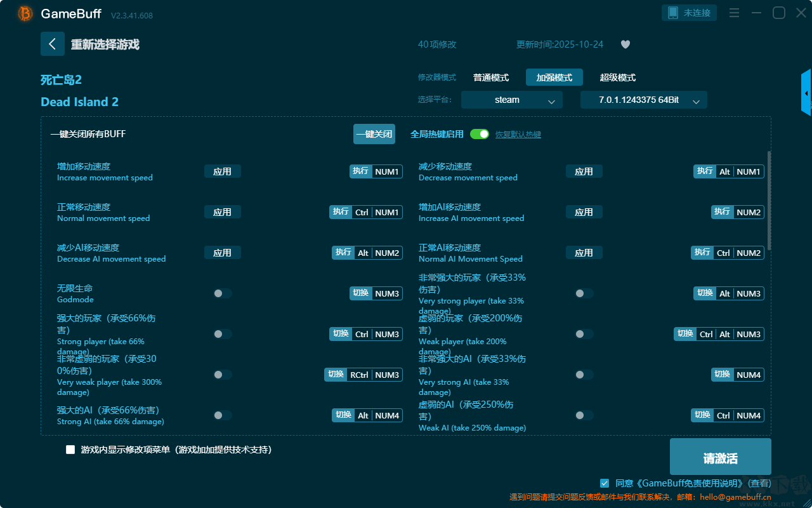Select 超级模式 trainer mode

pos(618,77)
